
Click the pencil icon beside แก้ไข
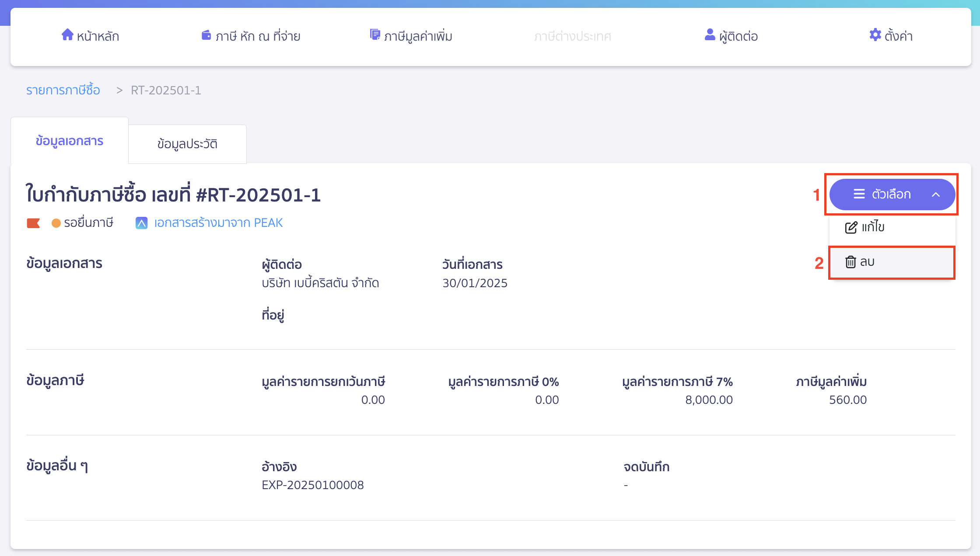pyautogui.click(x=850, y=227)
